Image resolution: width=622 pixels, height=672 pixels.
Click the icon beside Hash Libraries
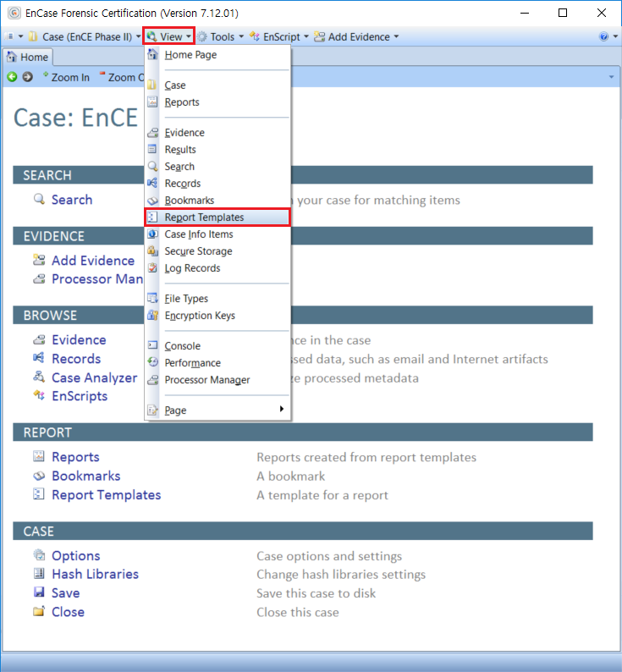coord(39,574)
